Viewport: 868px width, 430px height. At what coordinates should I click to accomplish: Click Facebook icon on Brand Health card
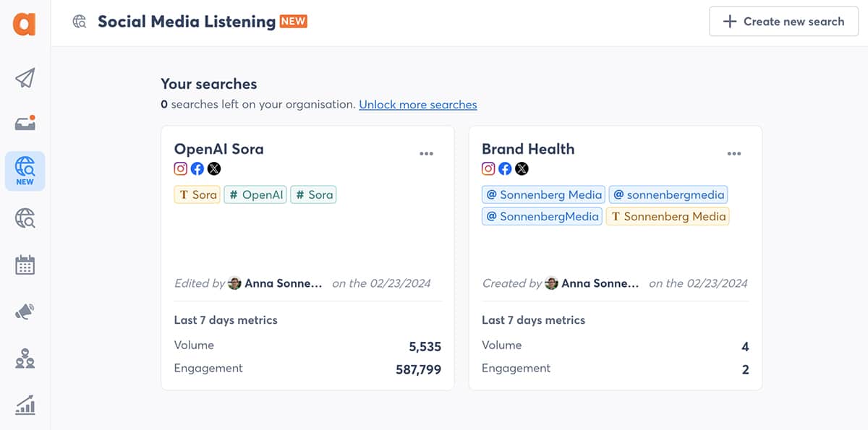tap(505, 168)
